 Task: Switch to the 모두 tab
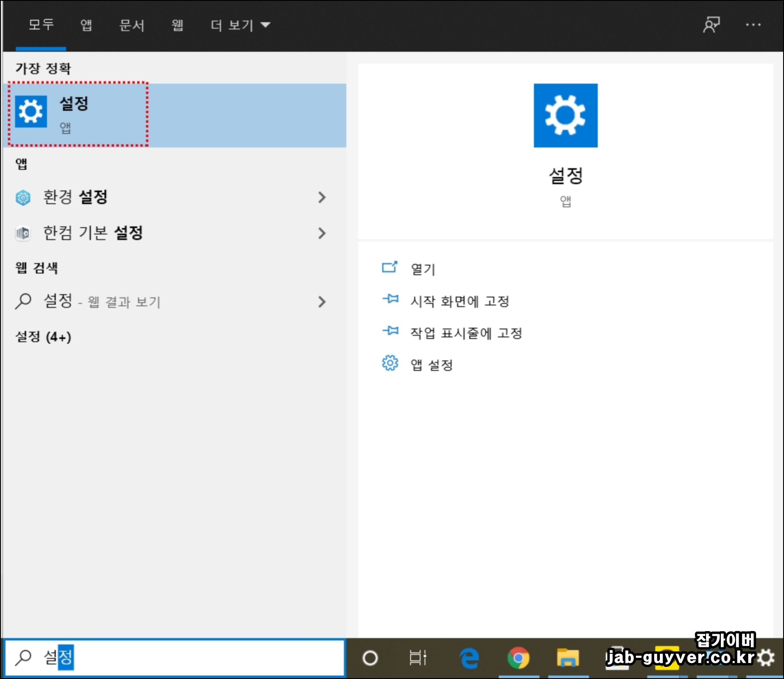41,25
